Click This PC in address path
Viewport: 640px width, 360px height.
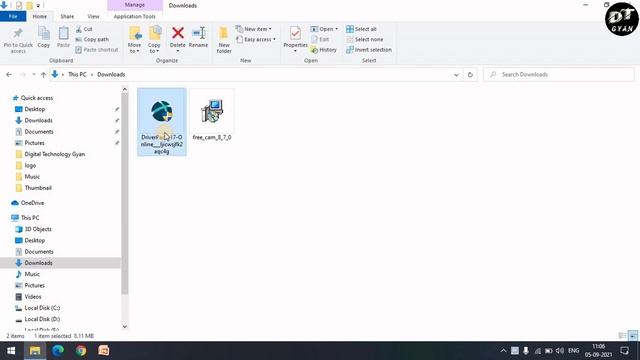pos(77,75)
